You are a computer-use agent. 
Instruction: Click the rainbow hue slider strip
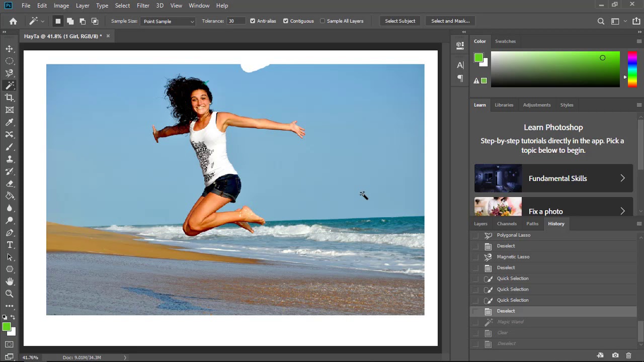pyautogui.click(x=632, y=69)
